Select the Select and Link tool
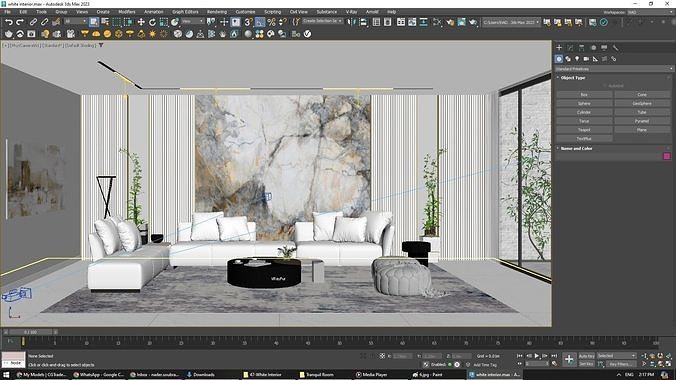The width and height of the screenshot is (676, 380). [33, 22]
